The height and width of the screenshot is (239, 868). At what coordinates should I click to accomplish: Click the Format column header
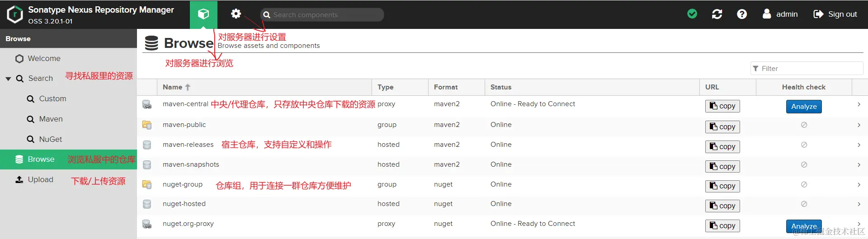point(457,87)
